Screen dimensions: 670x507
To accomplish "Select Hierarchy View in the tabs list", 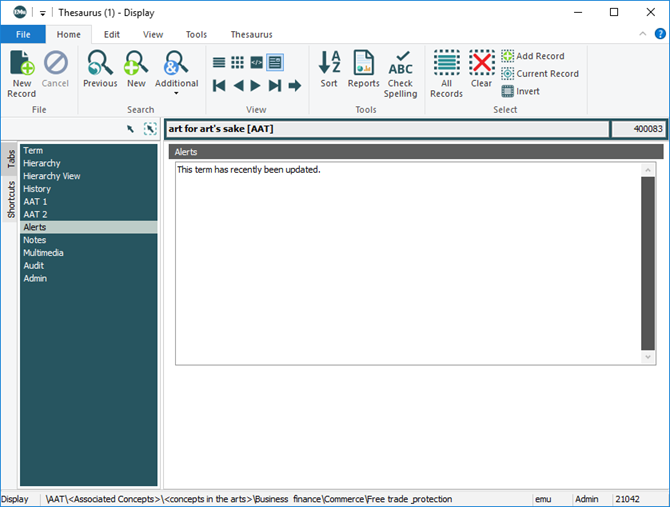I will (x=52, y=176).
